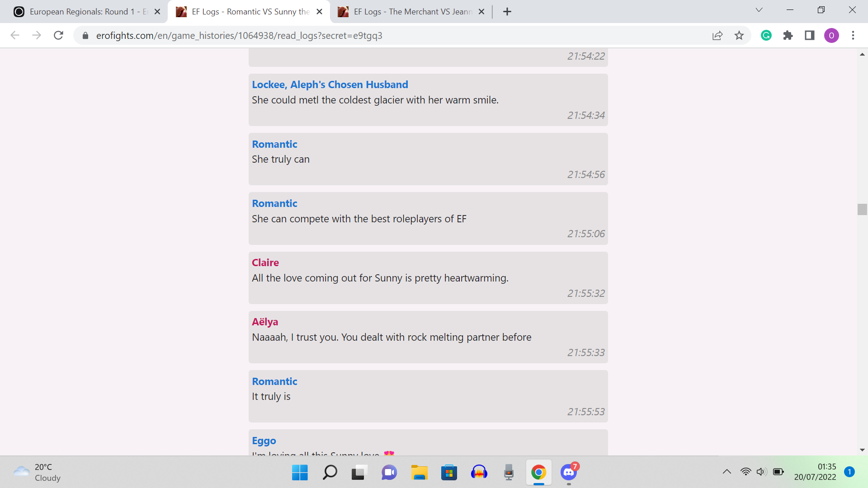Image resolution: width=868 pixels, height=488 pixels.
Task: Click scrollbar up arrow
Action: click(x=862, y=54)
